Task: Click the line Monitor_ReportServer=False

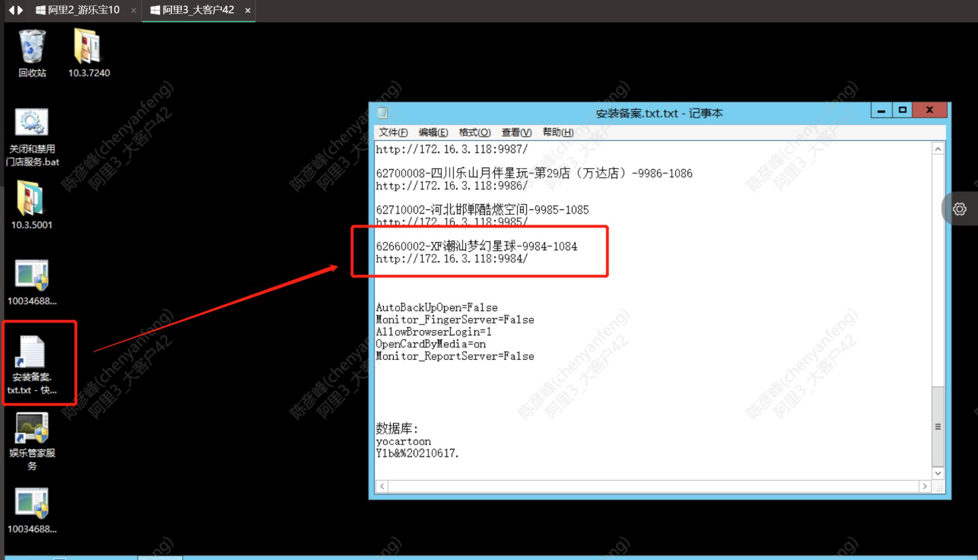Action: click(455, 357)
